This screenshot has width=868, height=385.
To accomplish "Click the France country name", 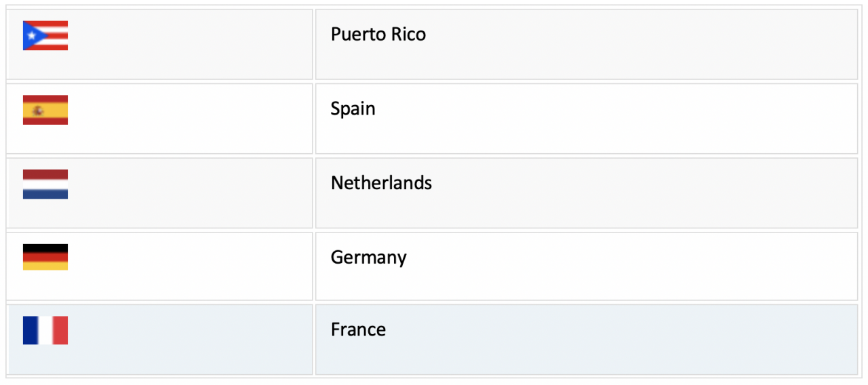I will 358,329.
